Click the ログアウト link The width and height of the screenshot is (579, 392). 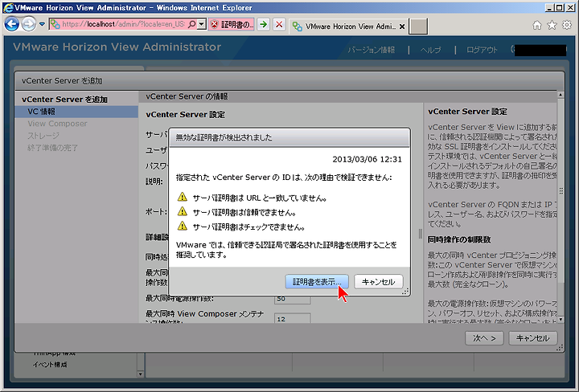482,50
